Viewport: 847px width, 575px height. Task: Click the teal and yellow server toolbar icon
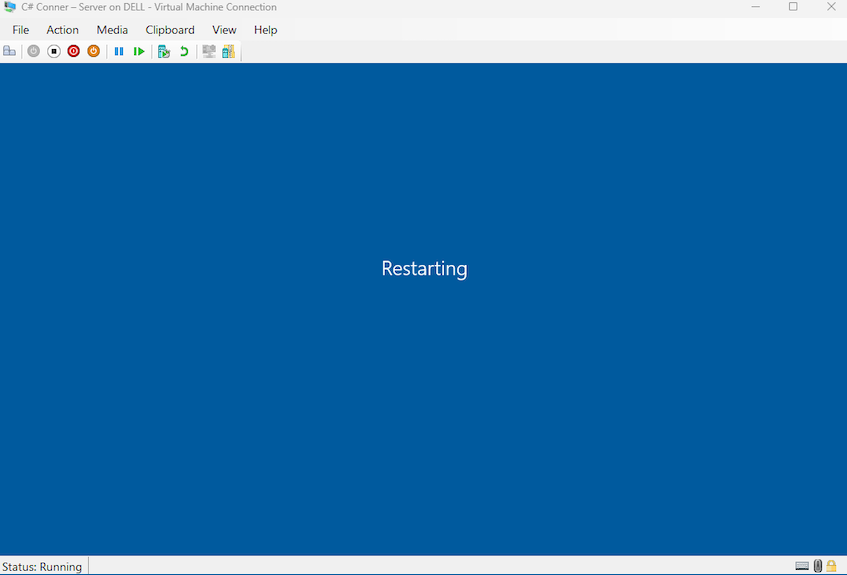click(x=228, y=51)
